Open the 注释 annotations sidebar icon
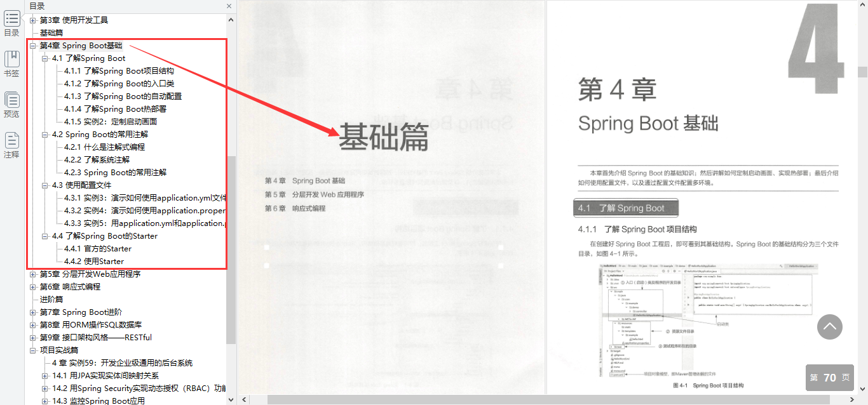 click(x=11, y=145)
